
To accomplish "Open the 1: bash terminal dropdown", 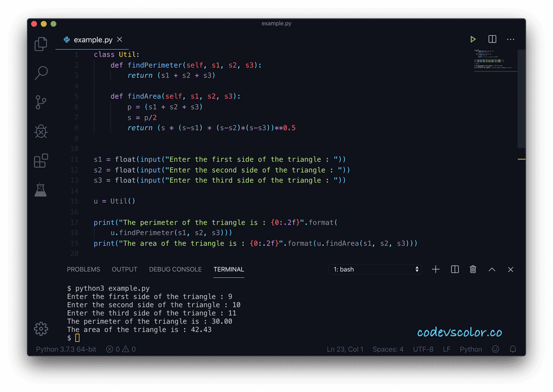I will click(375, 269).
